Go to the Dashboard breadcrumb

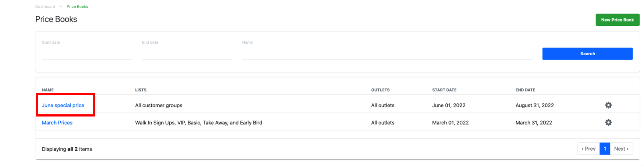(45, 7)
